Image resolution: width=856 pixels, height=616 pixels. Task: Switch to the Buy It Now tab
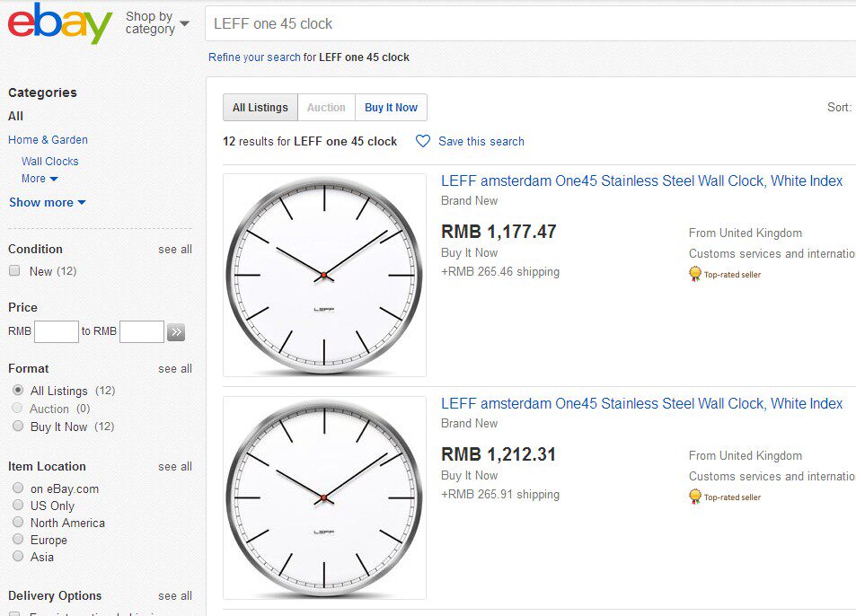coord(391,108)
